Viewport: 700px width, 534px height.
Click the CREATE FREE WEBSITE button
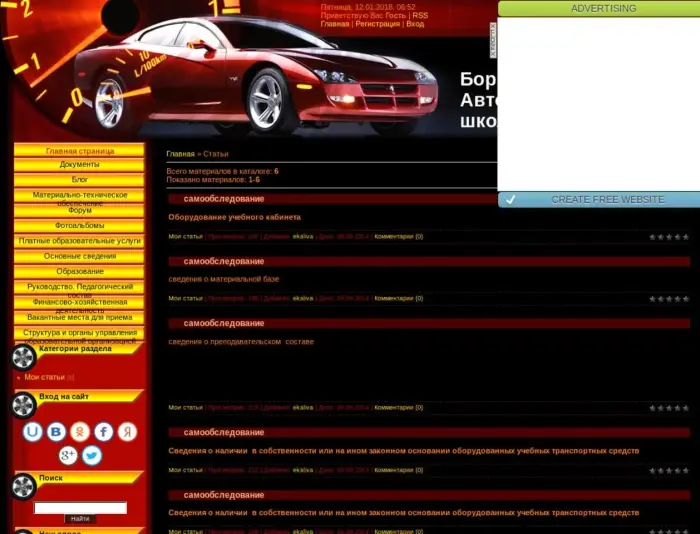click(x=599, y=200)
